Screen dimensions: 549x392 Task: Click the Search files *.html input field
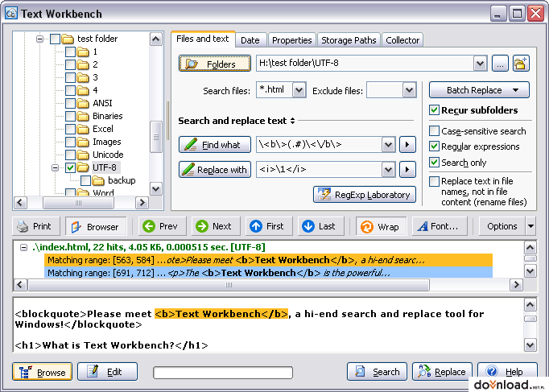point(274,90)
